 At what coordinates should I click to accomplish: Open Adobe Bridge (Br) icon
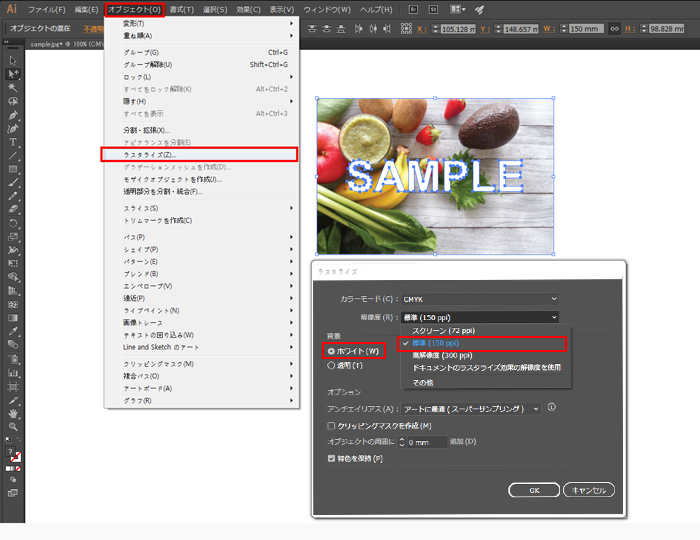pyautogui.click(x=414, y=9)
